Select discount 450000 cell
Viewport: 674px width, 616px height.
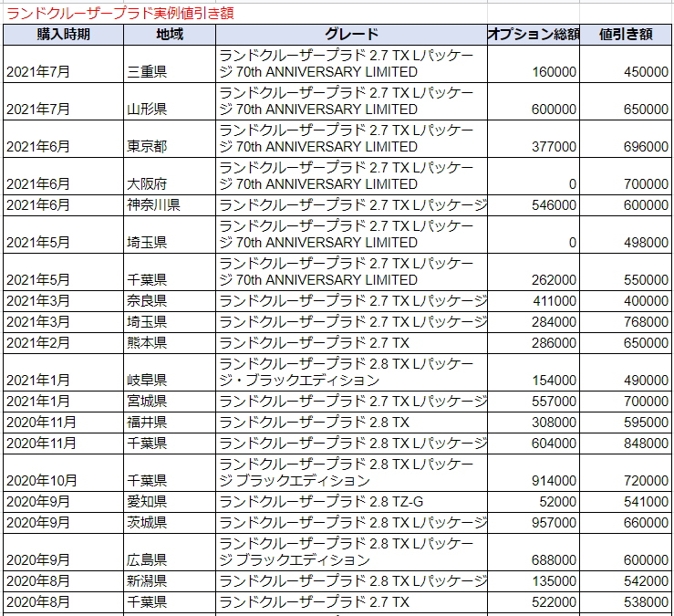click(626, 64)
